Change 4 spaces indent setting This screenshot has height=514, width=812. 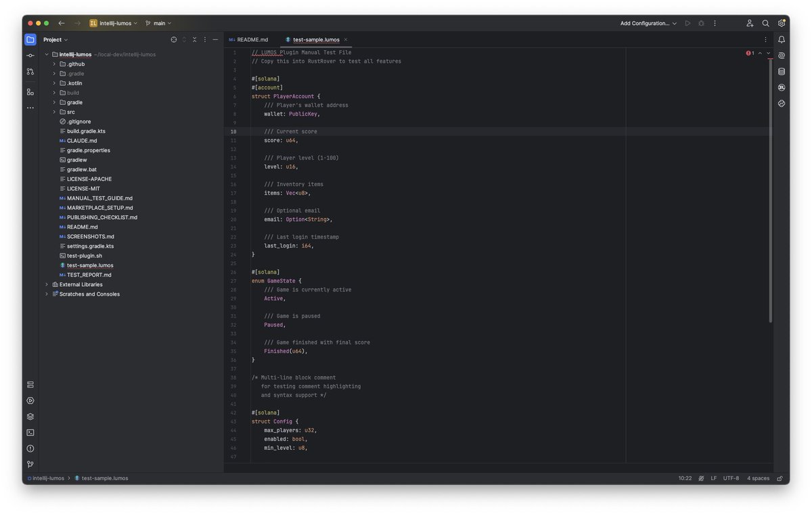(758, 478)
